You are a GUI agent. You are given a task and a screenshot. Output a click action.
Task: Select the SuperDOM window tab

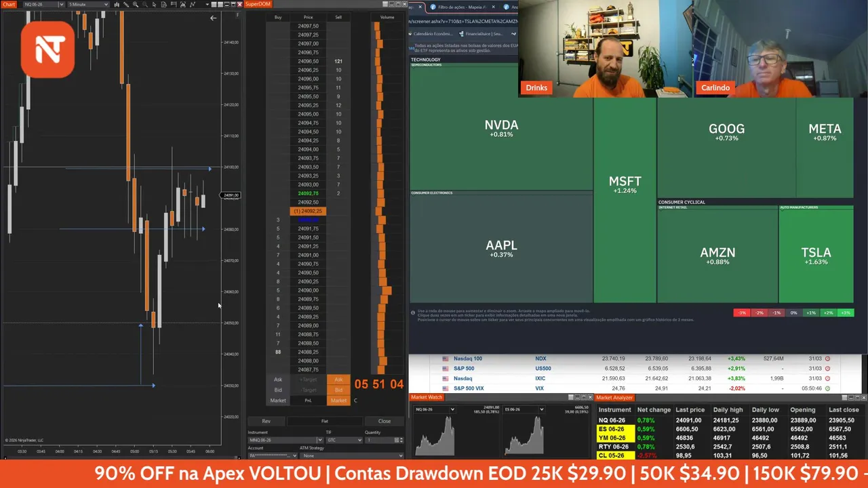click(258, 4)
